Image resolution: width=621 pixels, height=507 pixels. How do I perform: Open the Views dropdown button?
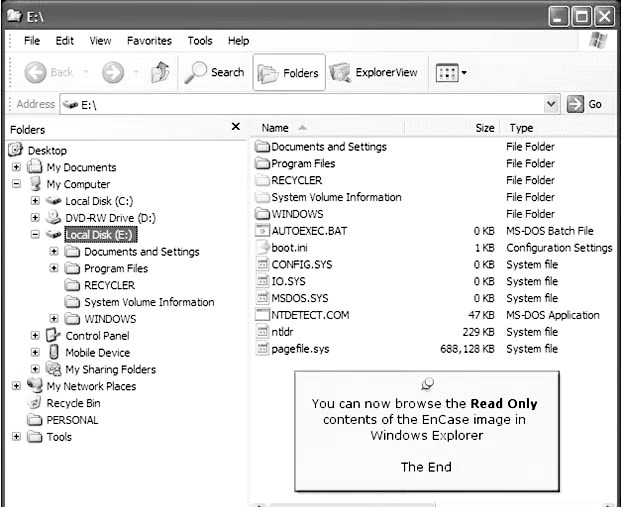tap(451, 73)
